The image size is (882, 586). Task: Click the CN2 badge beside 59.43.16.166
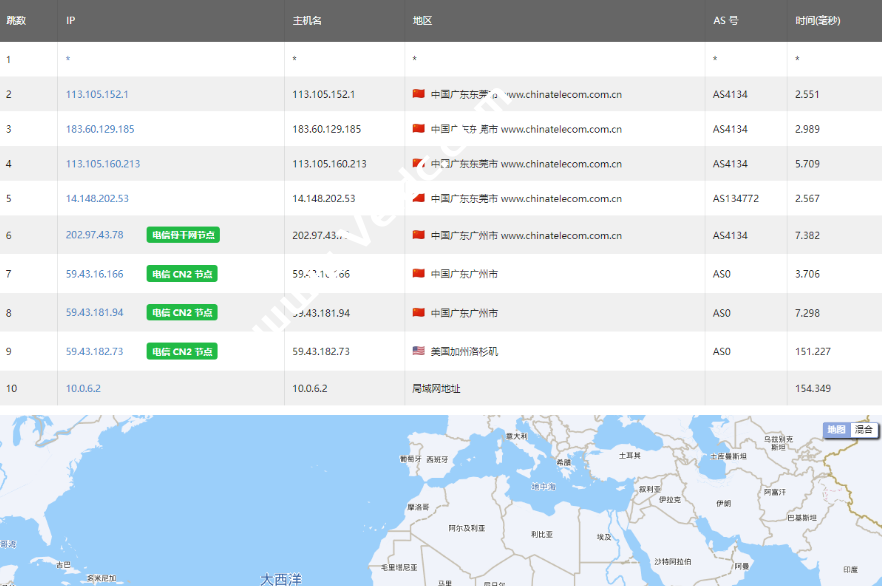(182, 274)
